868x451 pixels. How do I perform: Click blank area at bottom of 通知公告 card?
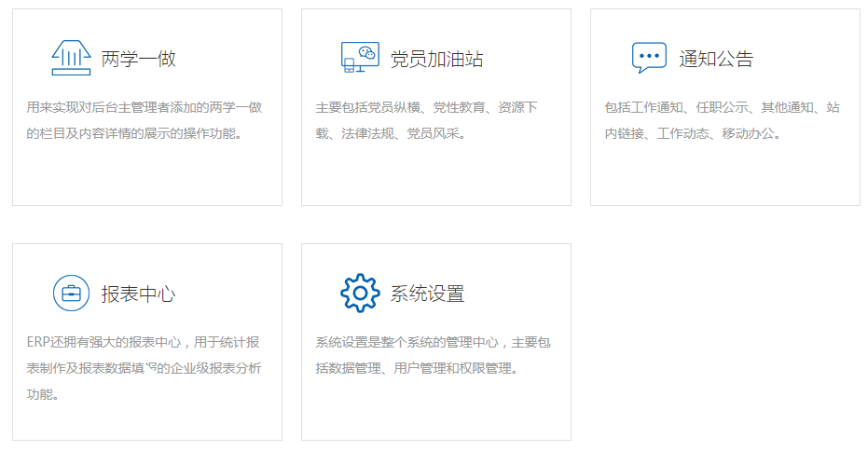click(x=724, y=177)
